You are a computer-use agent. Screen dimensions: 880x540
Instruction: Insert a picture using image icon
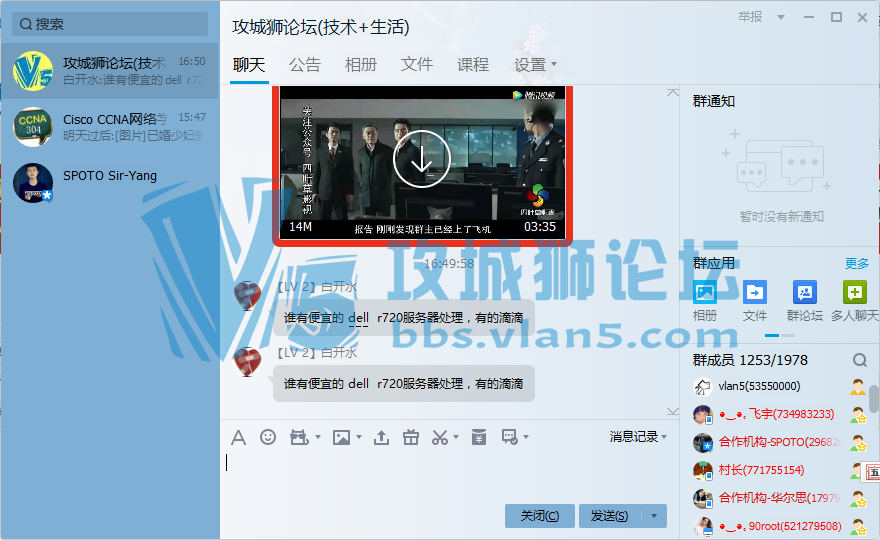341,437
